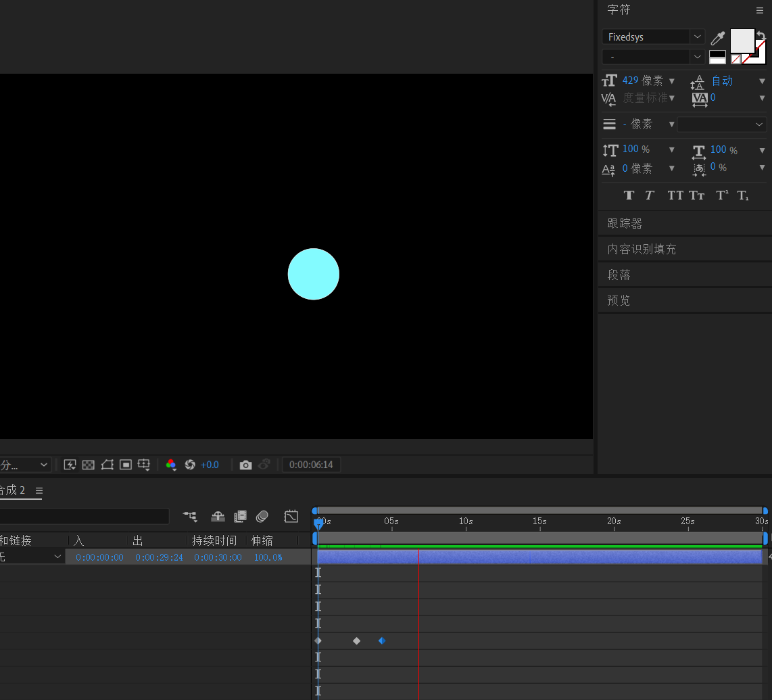
Task: Toggle the transparency grid checkerboard
Action: click(89, 465)
